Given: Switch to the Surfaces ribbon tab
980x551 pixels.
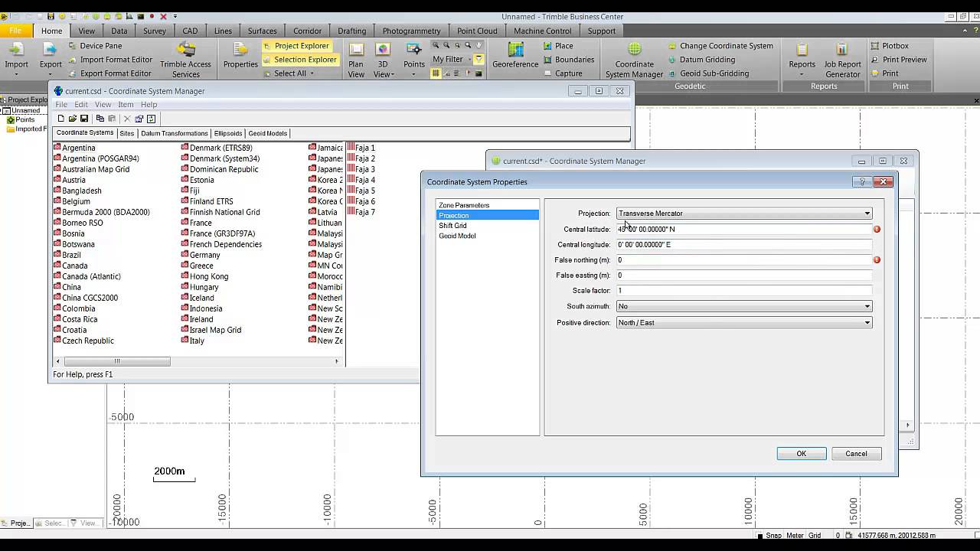Looking at the screenshot, I should tap(262, 31).
